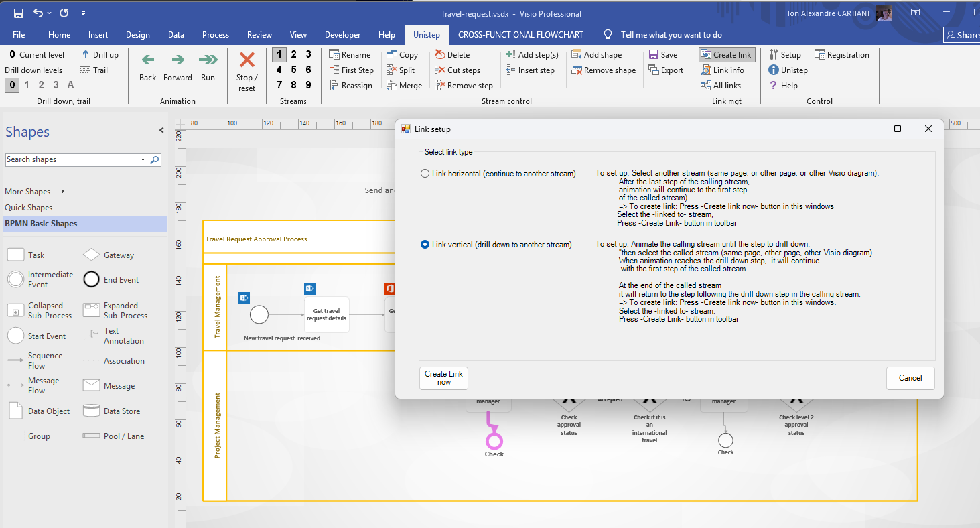The image size is (980, 528).
Task: Click Cancel in the Link setup dialog
Action: pos(910,378)
